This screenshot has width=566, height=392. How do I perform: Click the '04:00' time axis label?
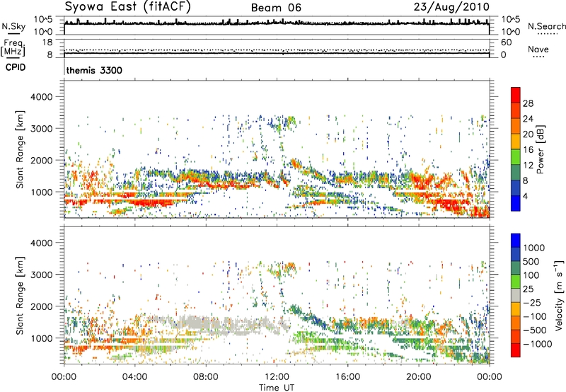[134, 377]
